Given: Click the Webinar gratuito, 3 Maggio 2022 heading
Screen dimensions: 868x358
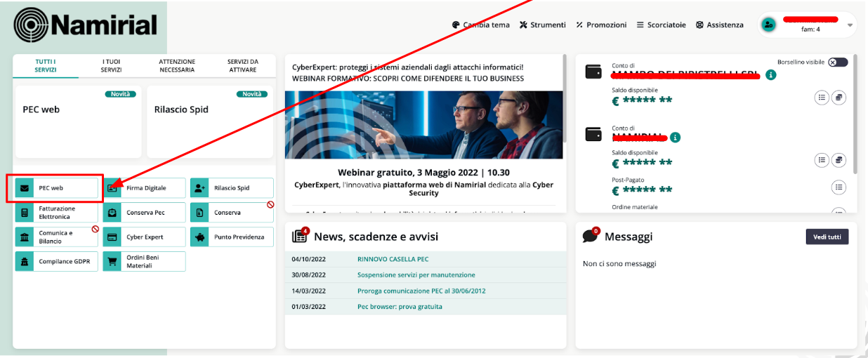Looking at the screenshot, I should coord(423,173).
